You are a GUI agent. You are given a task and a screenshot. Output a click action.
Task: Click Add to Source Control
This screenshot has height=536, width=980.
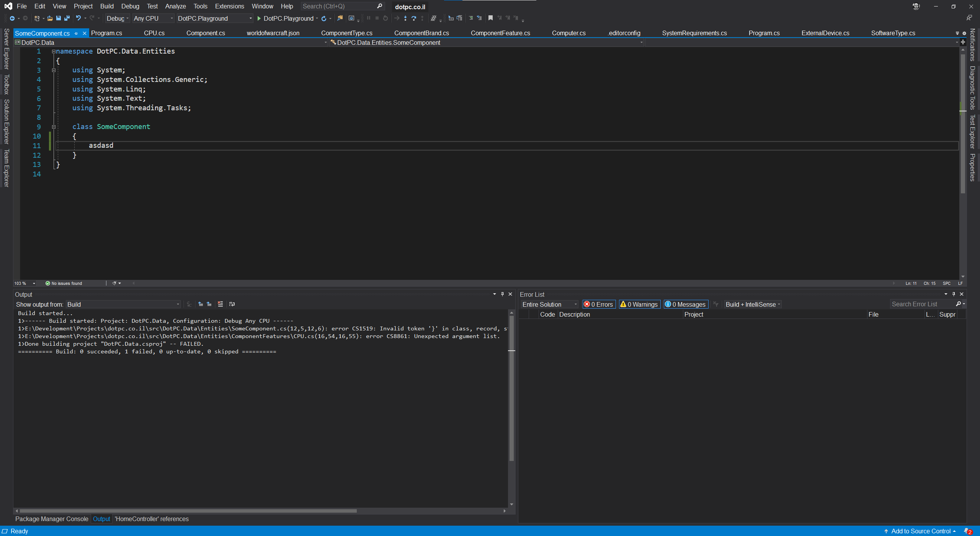pos(920,531)
